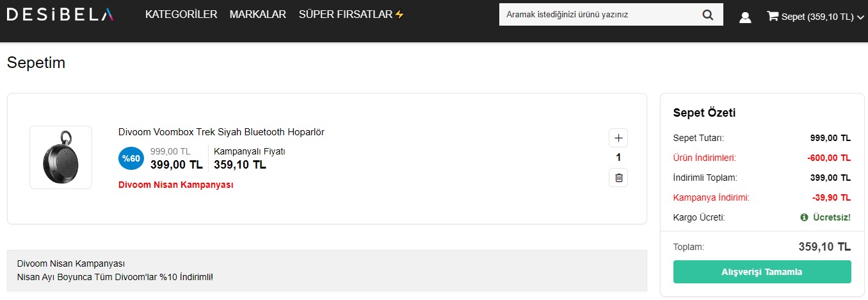Screen dimensions: 868x300
Task: Remove item with the trash icon
Action: [618, 178]
